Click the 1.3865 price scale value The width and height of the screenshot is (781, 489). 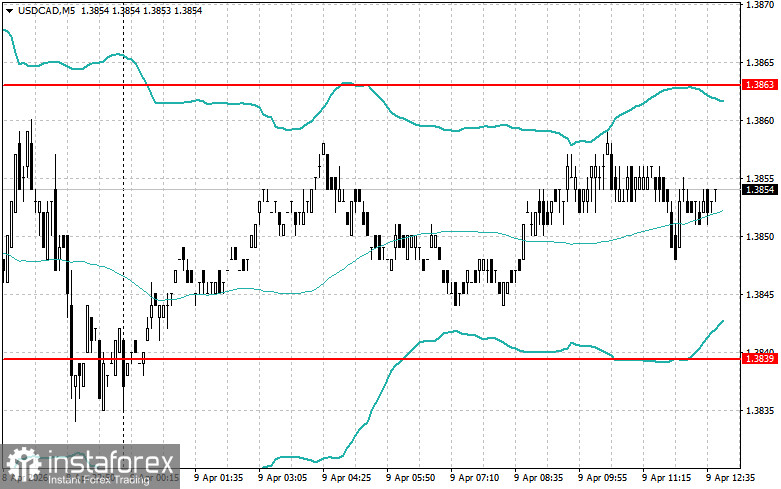(760, 63)
